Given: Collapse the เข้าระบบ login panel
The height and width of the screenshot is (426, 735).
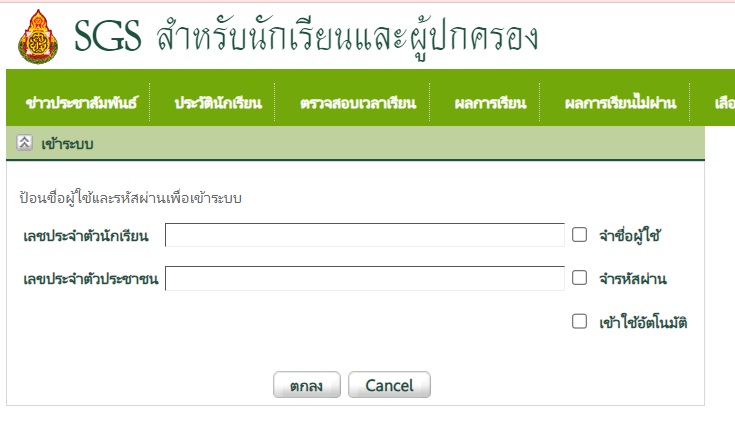Looking at the screenshot, I should pos(25,143).
